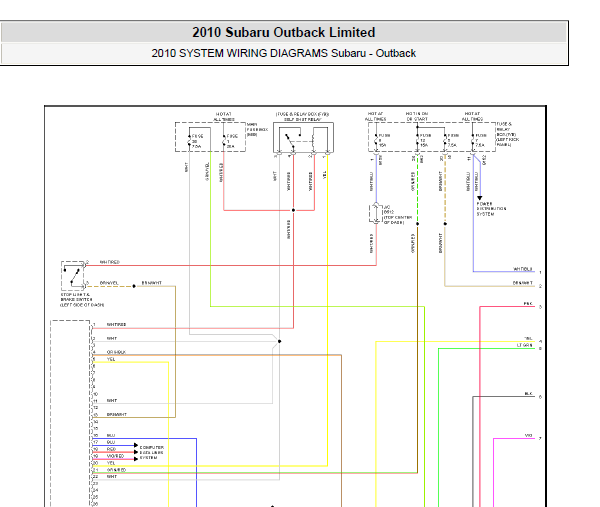Click the 'HOT IN ON OR START' heading
Image resolution: width=600 pixels, height=507 pixels.
click(417, 116)
